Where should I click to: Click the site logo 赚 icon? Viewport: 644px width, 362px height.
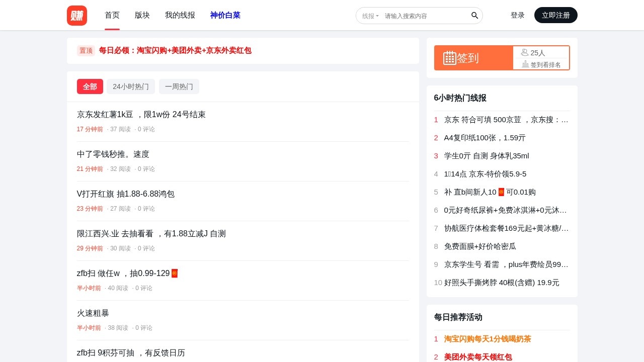[76, 16]
